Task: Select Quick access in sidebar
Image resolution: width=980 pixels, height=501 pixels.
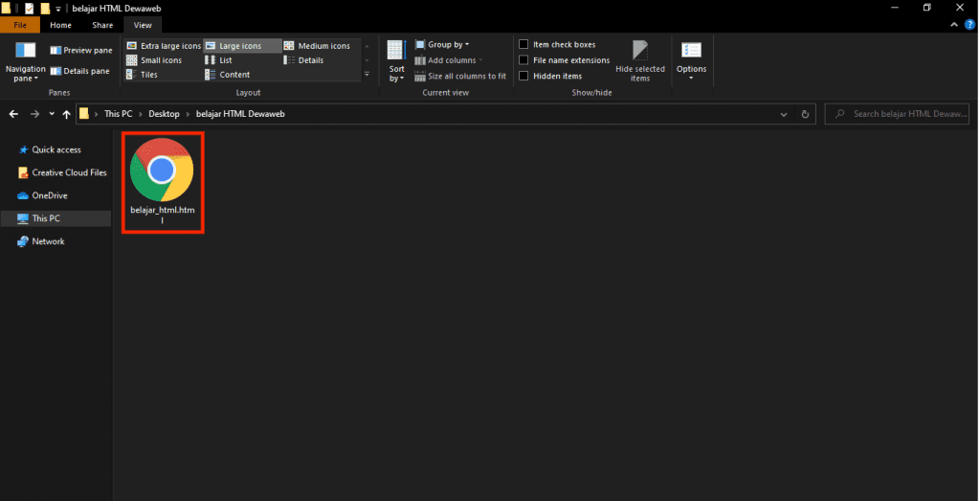Action: pos(56,149)
